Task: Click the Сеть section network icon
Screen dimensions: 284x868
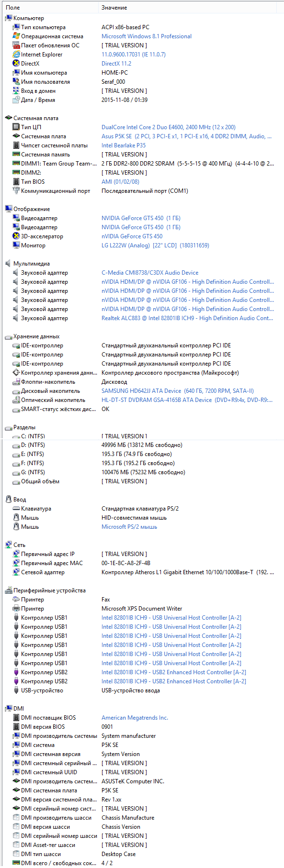Action: (x=8, y=545)
